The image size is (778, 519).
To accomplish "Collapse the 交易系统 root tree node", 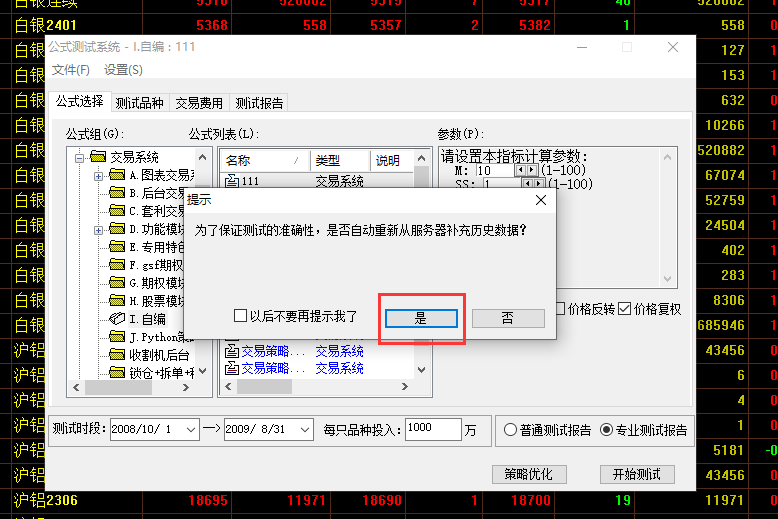I will point(79,158).
